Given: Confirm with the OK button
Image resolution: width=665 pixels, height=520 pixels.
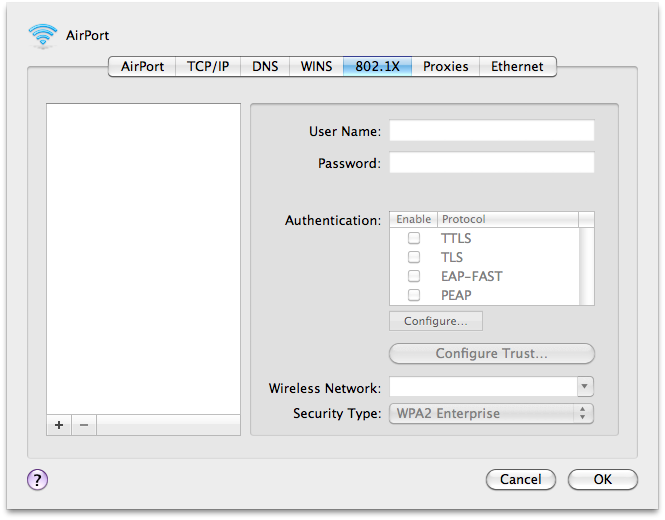Looking at the screenshot, I should pos(603,480).
